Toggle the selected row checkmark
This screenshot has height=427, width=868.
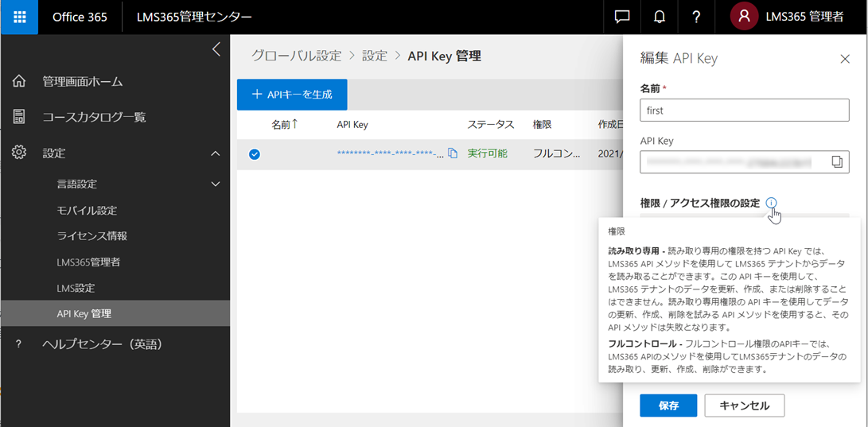pos(255,154)
